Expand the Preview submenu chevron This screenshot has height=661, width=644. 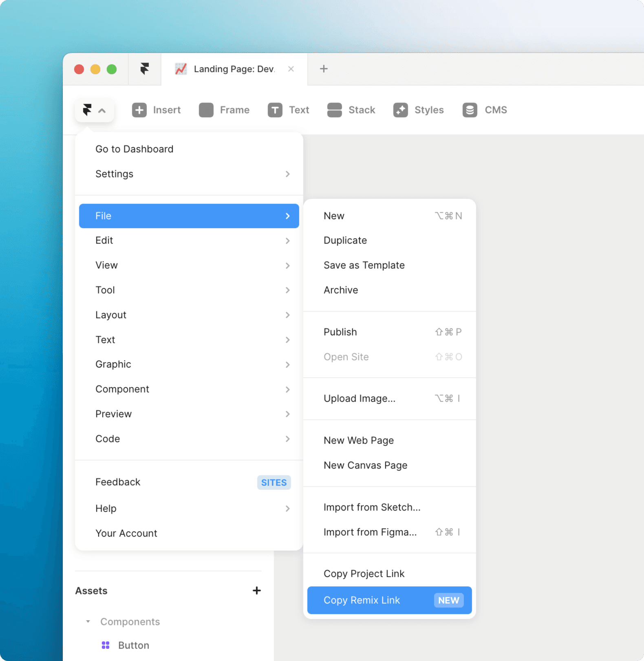click(288, 414)
